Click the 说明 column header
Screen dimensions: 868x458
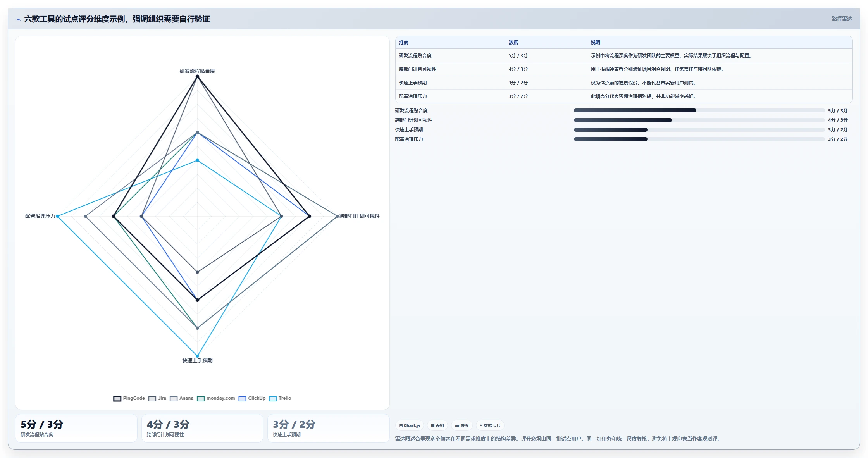(x=595, y=43)
